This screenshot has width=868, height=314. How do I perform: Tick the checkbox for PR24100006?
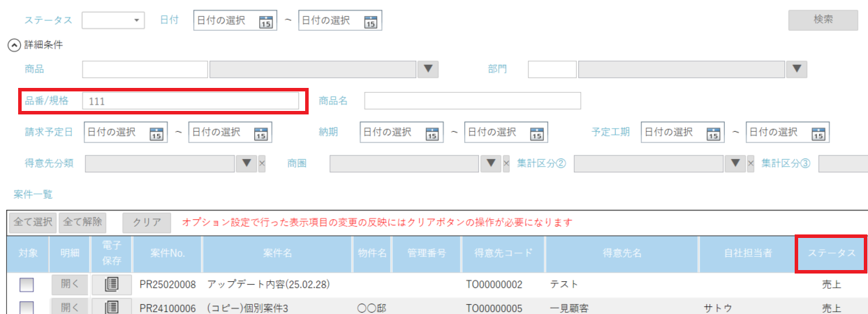(x=27, y=308)
